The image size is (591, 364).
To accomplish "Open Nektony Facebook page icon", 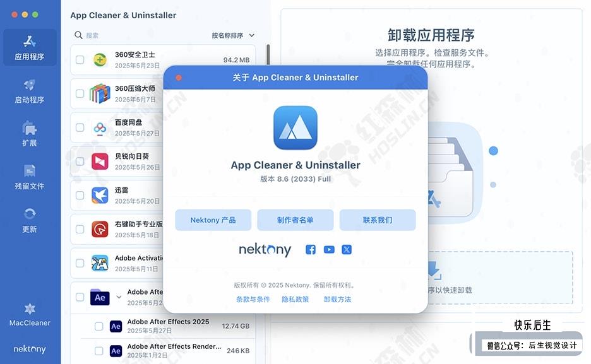I will click(311, 250).
